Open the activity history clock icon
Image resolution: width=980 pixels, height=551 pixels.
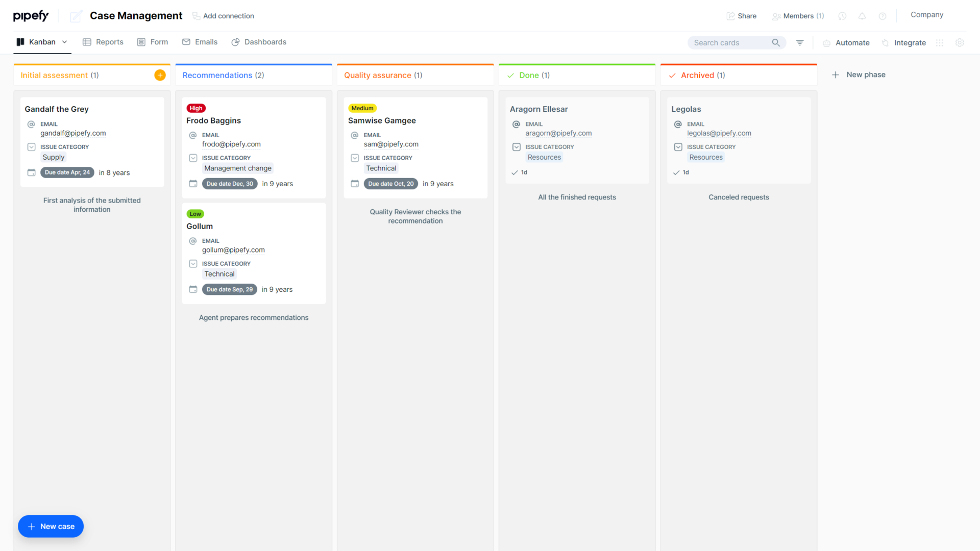(842, 16)
